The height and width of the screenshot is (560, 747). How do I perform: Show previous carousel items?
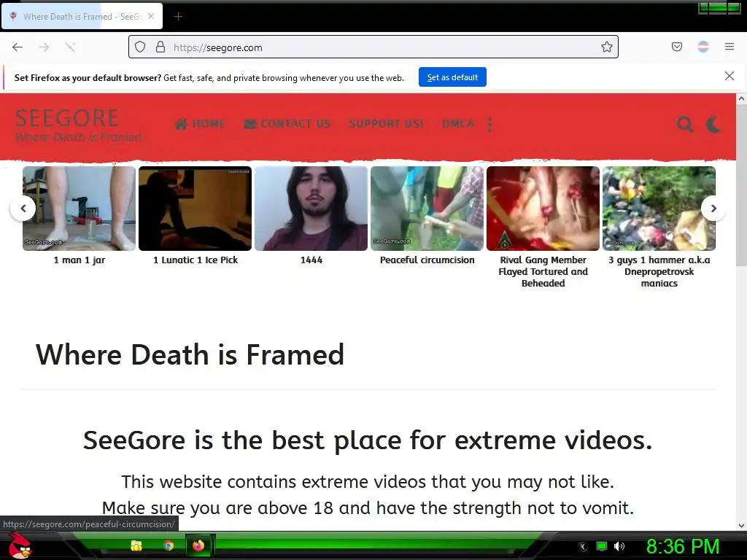(x=23, y=208)
